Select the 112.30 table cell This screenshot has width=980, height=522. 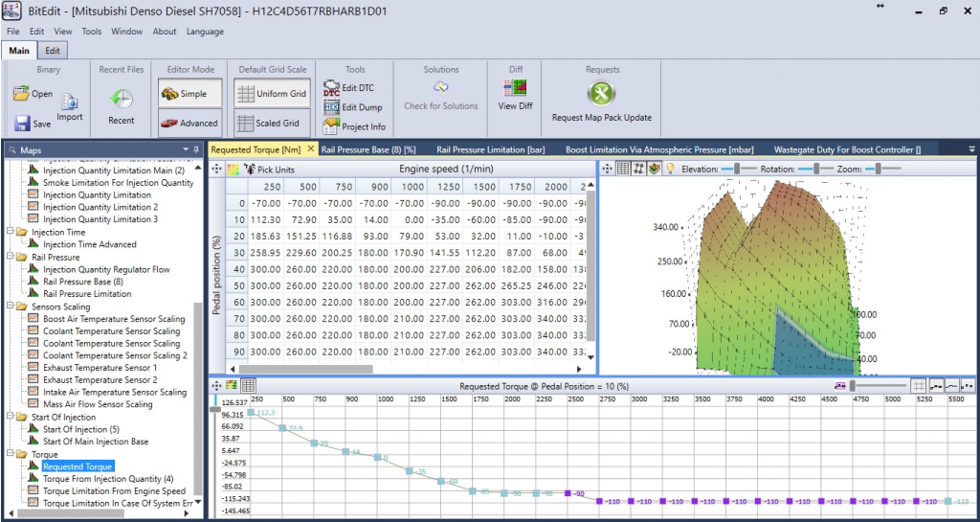(x=266, y=220)
